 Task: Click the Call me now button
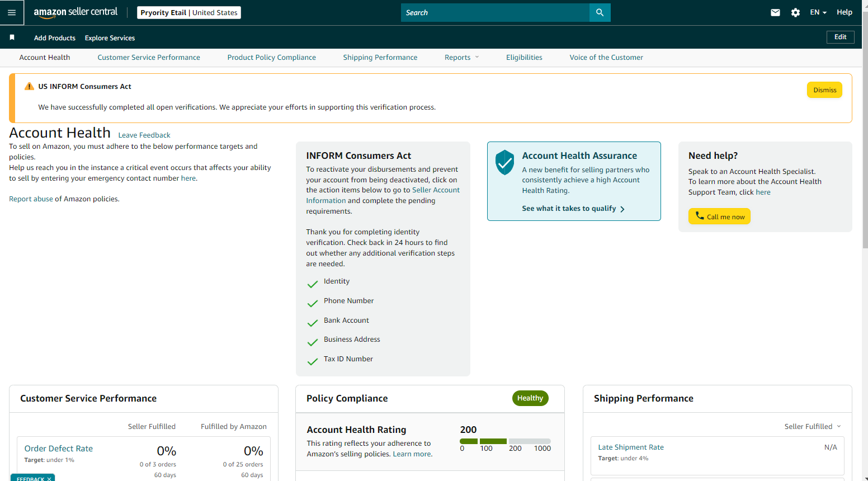[x=719, y=216]
